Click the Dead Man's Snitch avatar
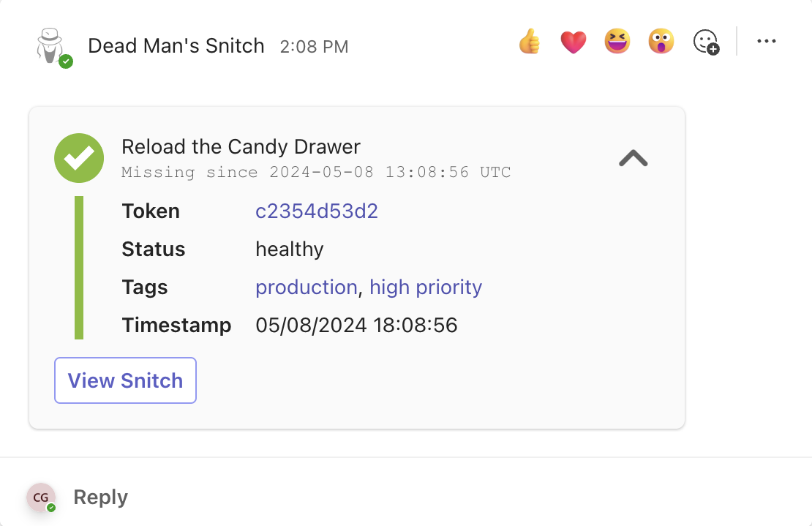The width and height of the screenshot is (812, 526). [51, 45]
